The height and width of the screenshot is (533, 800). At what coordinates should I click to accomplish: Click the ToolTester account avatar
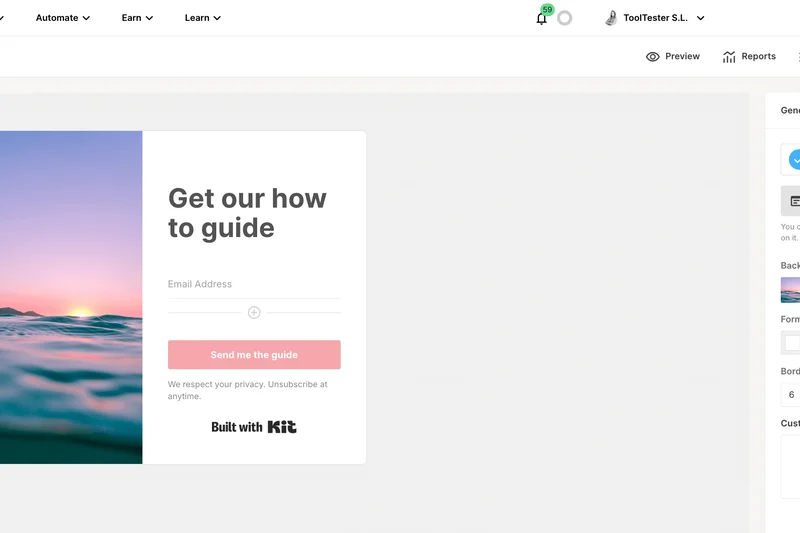[611, 18]
